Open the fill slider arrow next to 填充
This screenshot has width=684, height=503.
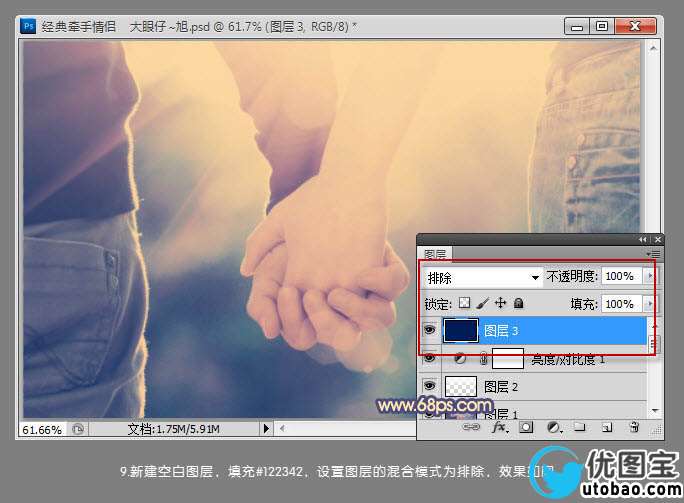click(650, 304)
